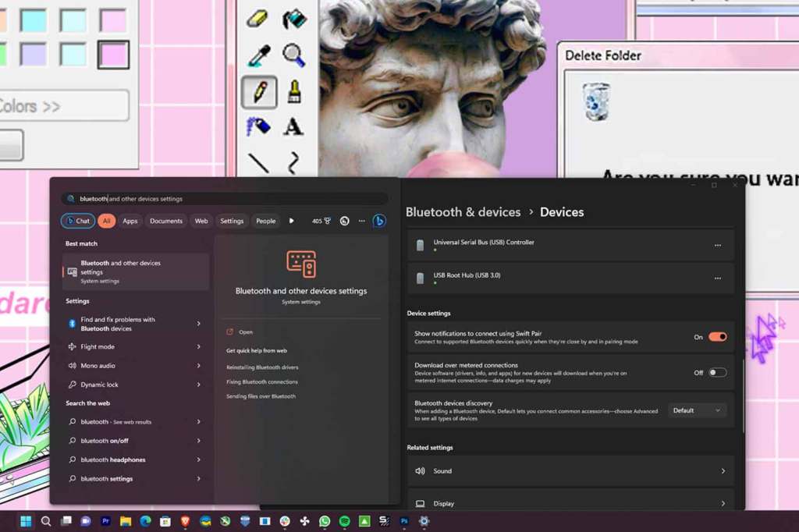Select Bluetooth and other devices best match

(x=136, y=271)
